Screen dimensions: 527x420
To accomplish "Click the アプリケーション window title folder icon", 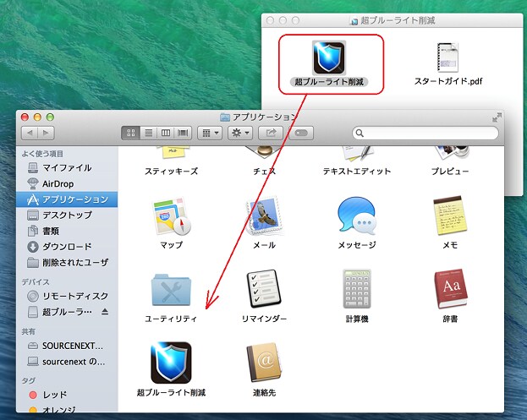I will (x=225, y=117).
